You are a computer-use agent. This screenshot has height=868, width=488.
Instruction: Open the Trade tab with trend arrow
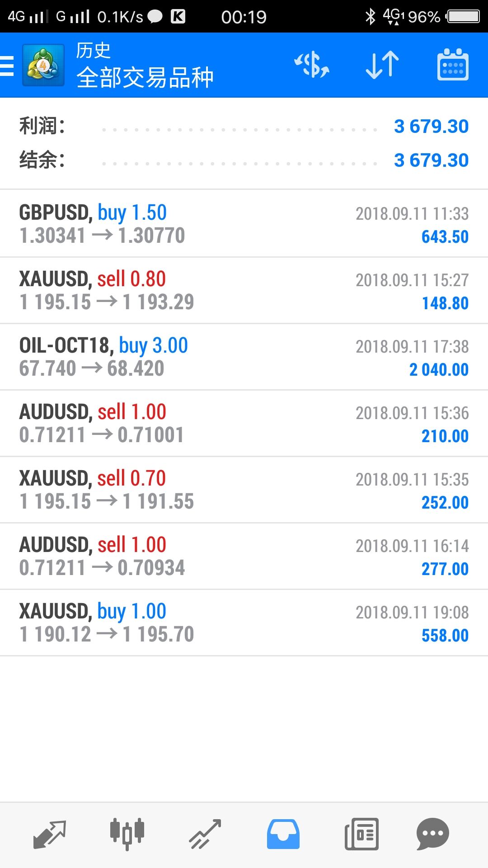tap(205, 834)
